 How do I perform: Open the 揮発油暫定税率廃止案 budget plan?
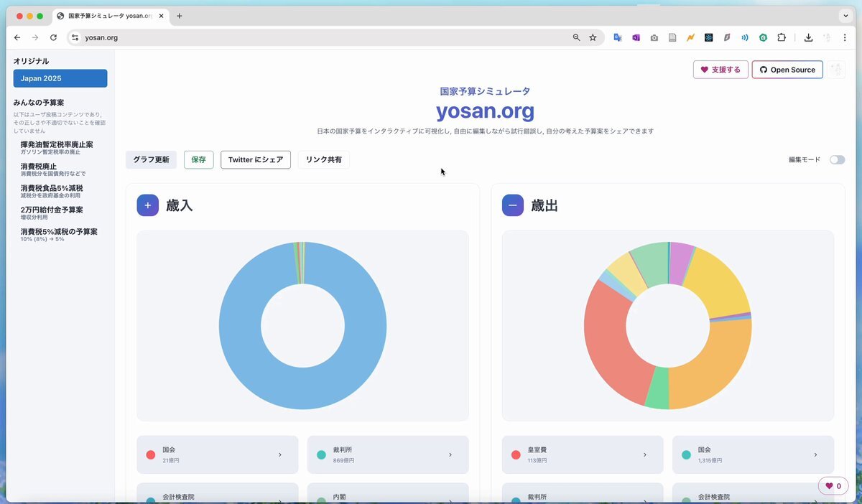coord(57,147)
